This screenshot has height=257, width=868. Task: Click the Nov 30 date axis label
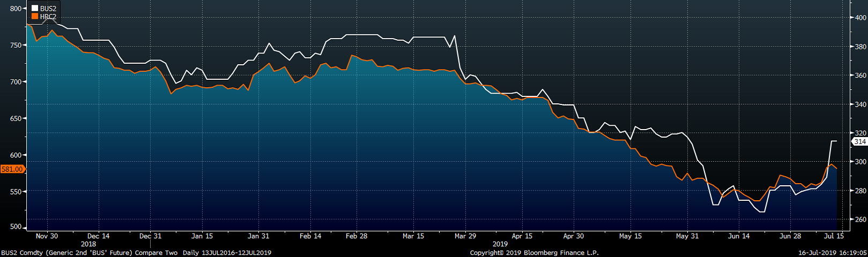click(x=47, y=236)
